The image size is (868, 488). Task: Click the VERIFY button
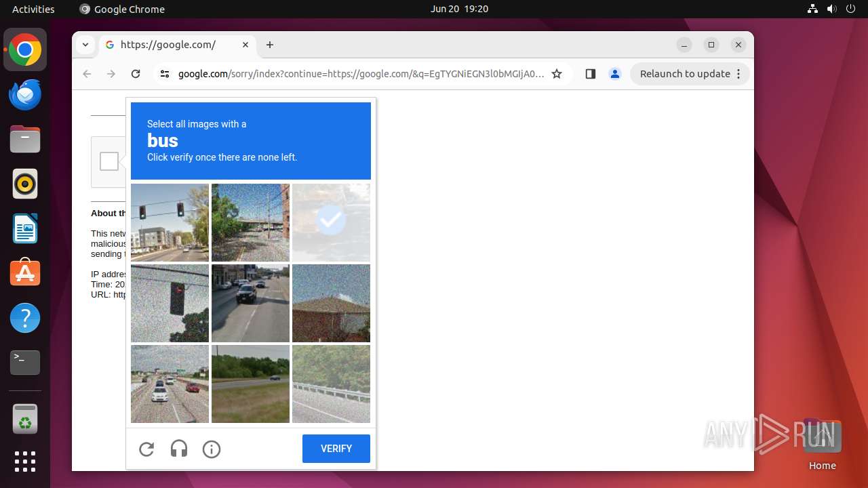pyautogui.click(x=336, y=449)
